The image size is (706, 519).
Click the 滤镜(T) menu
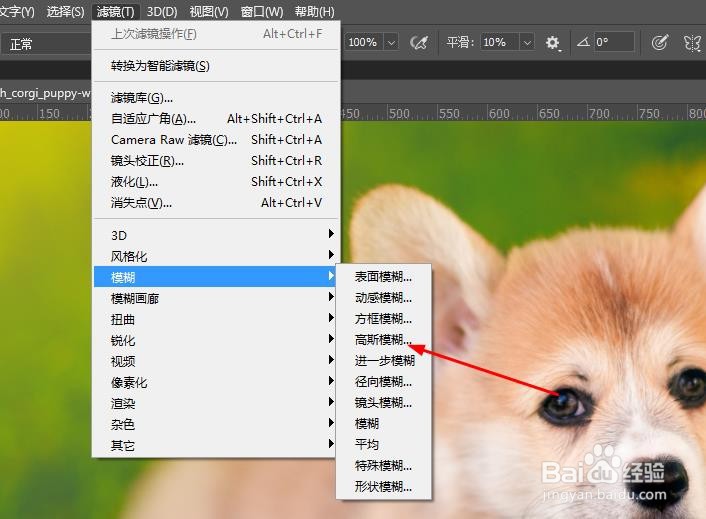pyautogui.click(x=115, y=11)
